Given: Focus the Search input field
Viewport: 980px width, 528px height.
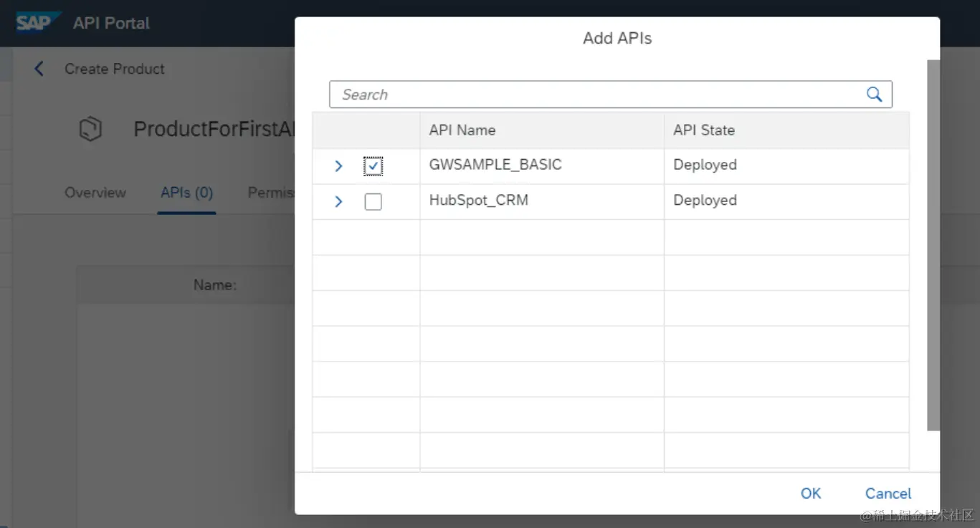Looking at the screenshot, I should (595, 95).
